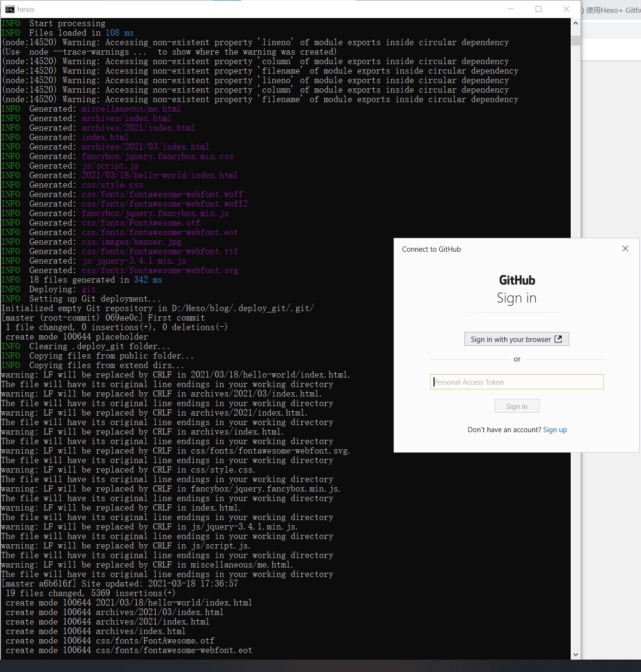641x672 pixels.
Task: Choose Sign in with your browser
Action: 510,339
